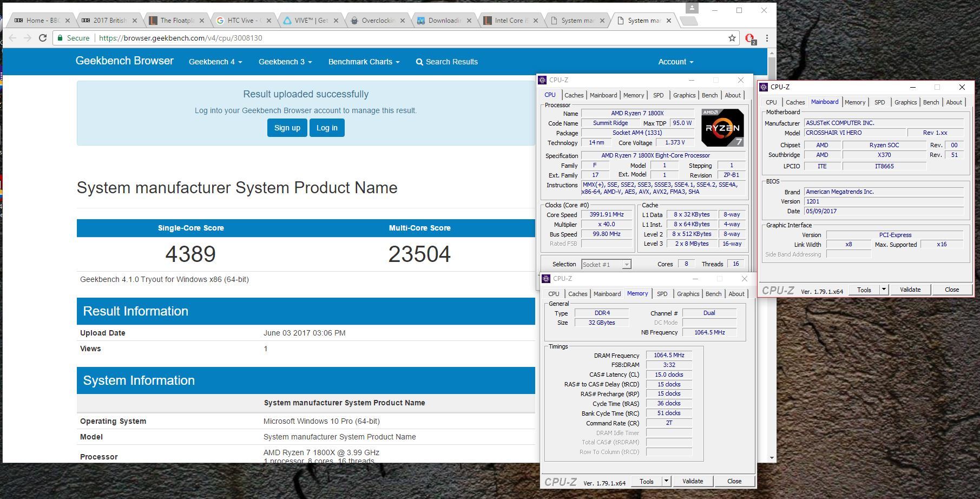Click Validate in the mainboard CPU-Z window
This screenshot has width=980, height=499.
(x=910, y=290)
